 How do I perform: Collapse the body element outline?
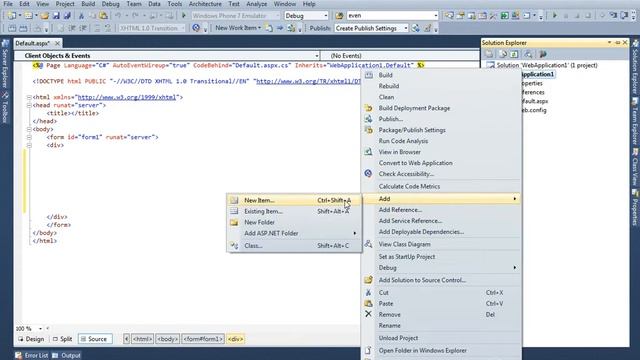coord(29,129)
